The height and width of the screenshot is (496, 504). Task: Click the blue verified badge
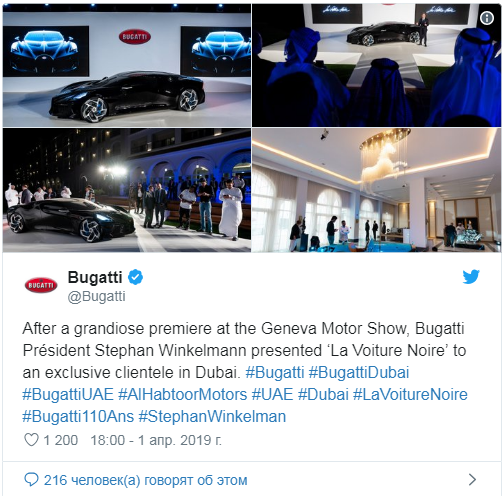tap(136, 277)
